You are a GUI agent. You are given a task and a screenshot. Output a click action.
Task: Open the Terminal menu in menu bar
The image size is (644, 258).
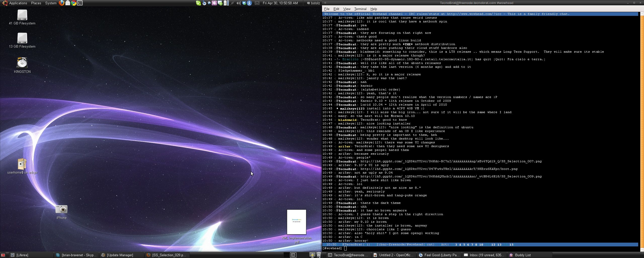click(360, 9)
